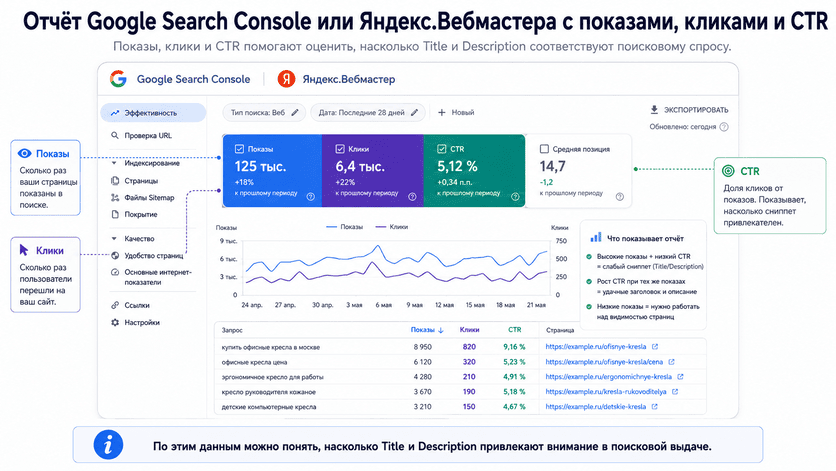Screen dimensions: 836x471
Task: Click the Ссылки chain icon
Action: tap(115, 305)
